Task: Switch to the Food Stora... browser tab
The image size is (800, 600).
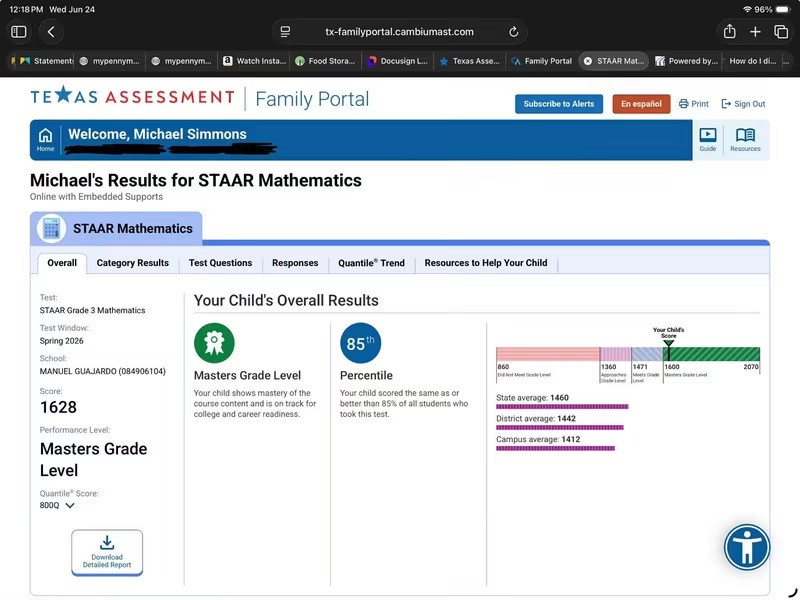Action: coord(326,61)
